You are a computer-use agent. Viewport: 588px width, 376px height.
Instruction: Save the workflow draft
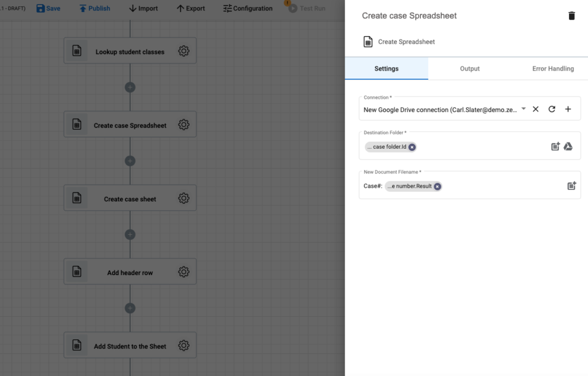tap(48, 8)
